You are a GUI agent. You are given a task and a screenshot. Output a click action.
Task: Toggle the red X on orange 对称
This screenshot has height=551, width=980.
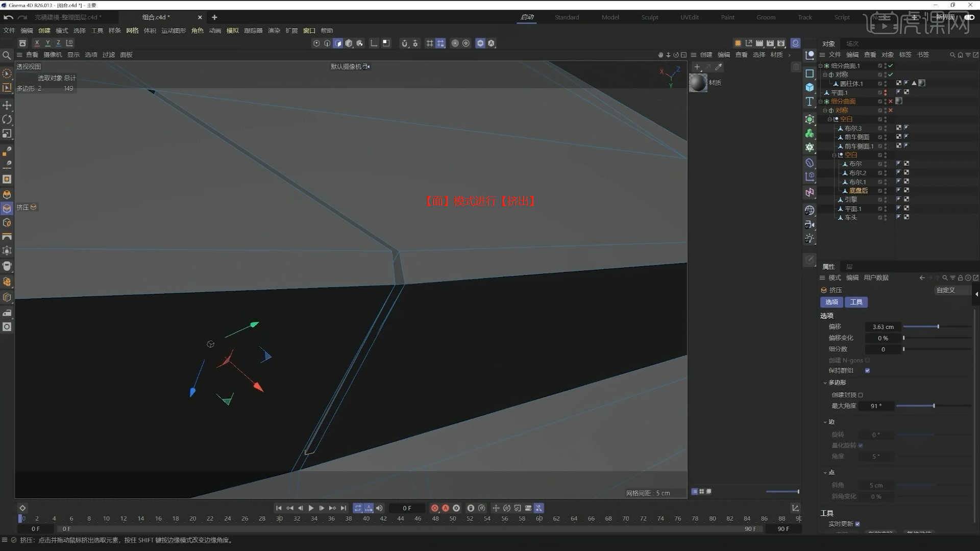pos(891,110)
